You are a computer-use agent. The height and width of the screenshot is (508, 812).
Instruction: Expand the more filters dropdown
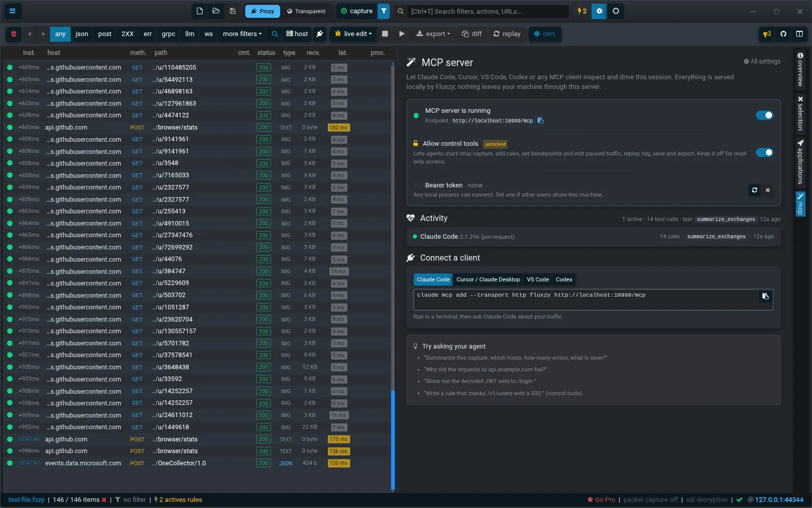(242, 34)
